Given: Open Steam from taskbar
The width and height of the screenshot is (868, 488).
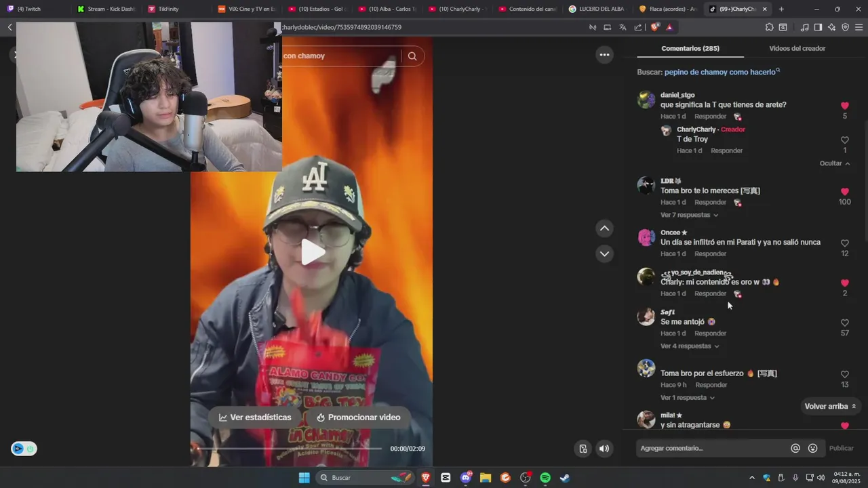Looking at the screenshot, I should (x=565, y=478).
